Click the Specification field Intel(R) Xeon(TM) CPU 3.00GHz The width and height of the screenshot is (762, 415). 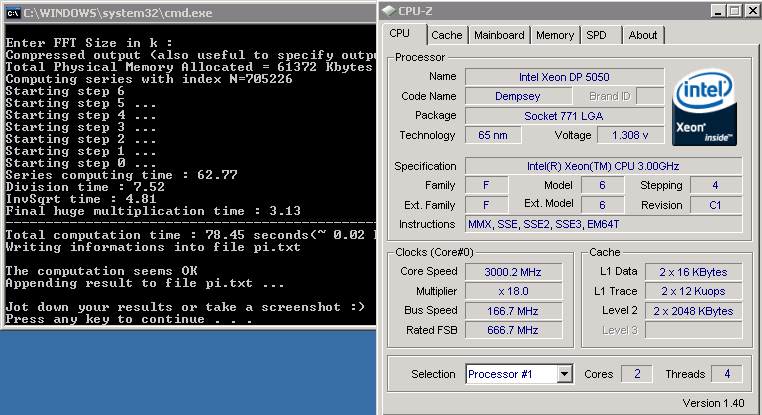[604, 166]
